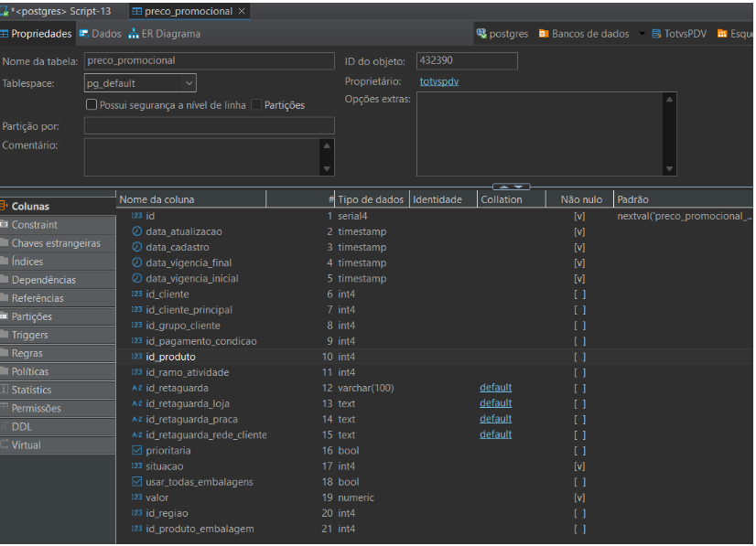Click the numeric icon of id_grupo_cliente
The image size is (756, 546).
tap(137, 325)
